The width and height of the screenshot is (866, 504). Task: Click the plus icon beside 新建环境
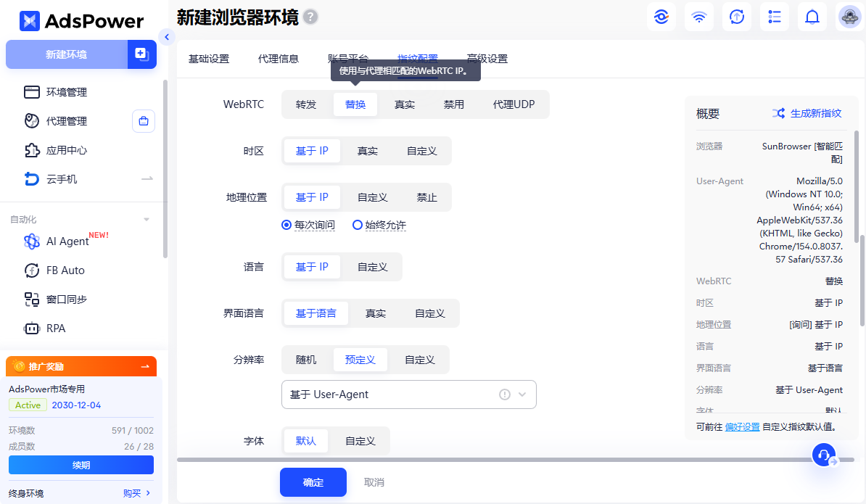pyautogui.click(x=142, y=54)
